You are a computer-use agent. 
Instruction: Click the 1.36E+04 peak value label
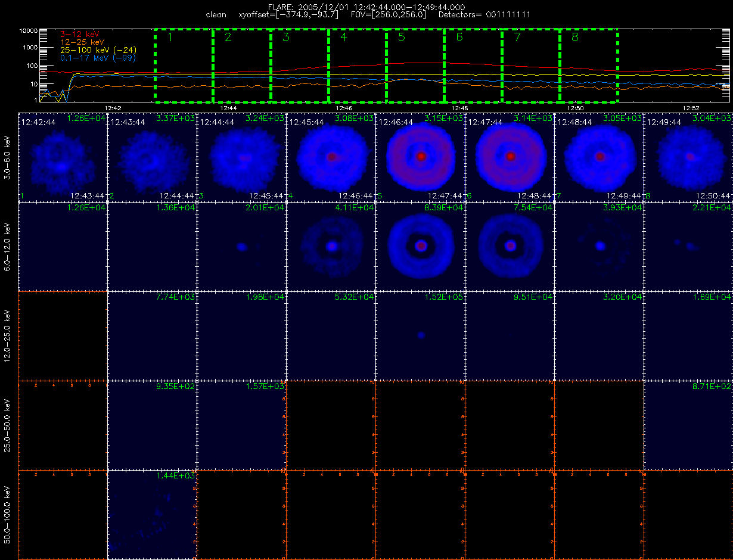pyautogui.click(x=175, y=208)
